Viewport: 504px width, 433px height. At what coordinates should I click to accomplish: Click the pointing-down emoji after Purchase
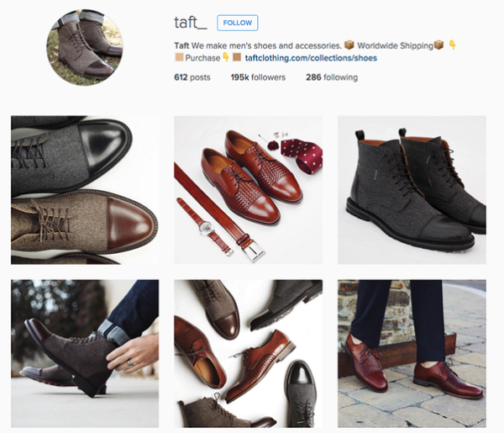[x=226, y=57]
